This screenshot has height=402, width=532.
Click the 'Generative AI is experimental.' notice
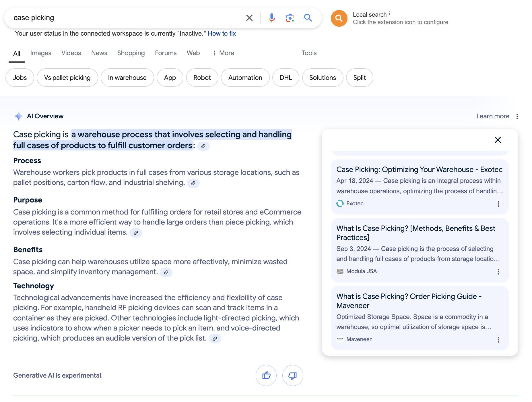(x=58, y=376)
